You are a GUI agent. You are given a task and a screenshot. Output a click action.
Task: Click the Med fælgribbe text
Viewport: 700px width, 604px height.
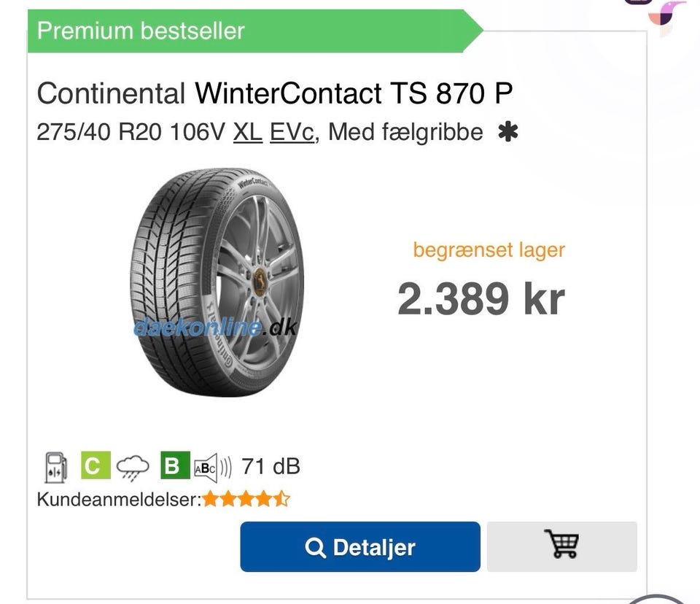pyautogui.click(x=405, y=132)
